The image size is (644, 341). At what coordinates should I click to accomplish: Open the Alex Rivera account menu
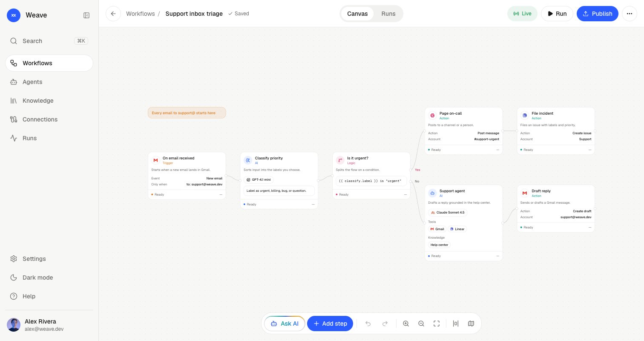pos(49,325)
